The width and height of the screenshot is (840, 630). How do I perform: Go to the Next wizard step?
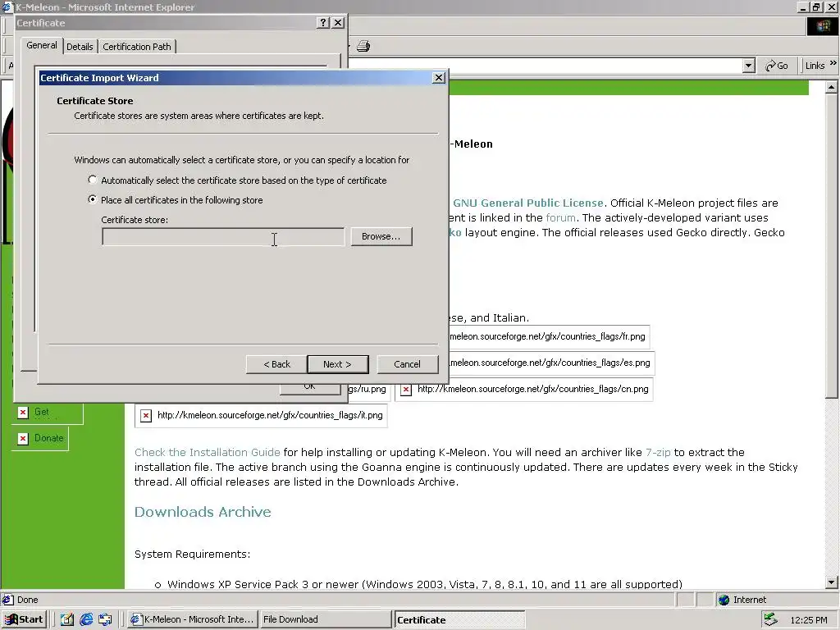[x=337, y=363]
